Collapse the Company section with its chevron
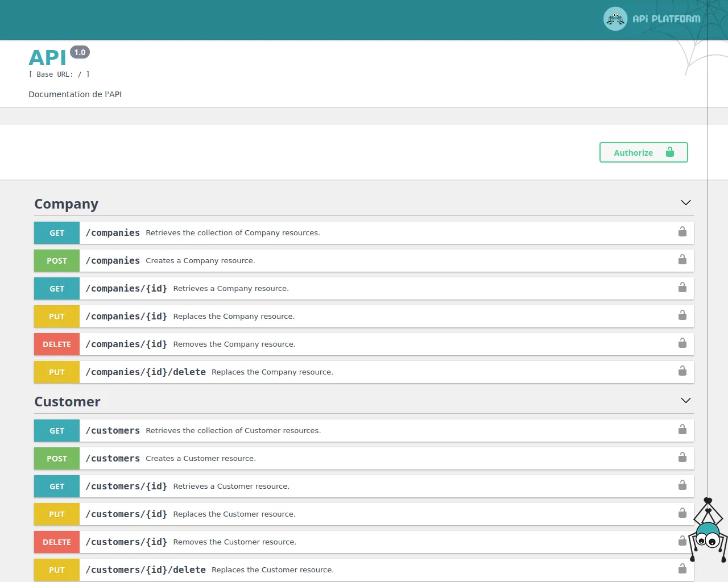 pyautogui.click(x=685, y=202)
